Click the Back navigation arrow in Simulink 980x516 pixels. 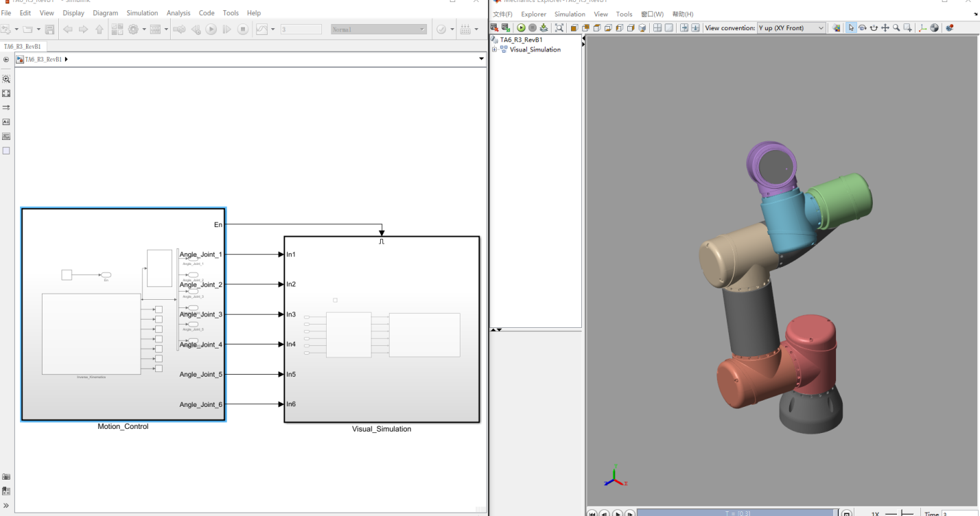point(68,30)
